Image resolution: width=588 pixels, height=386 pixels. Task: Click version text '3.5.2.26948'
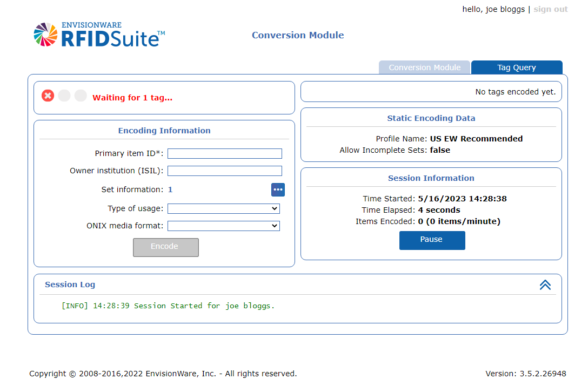coord(543,374)
